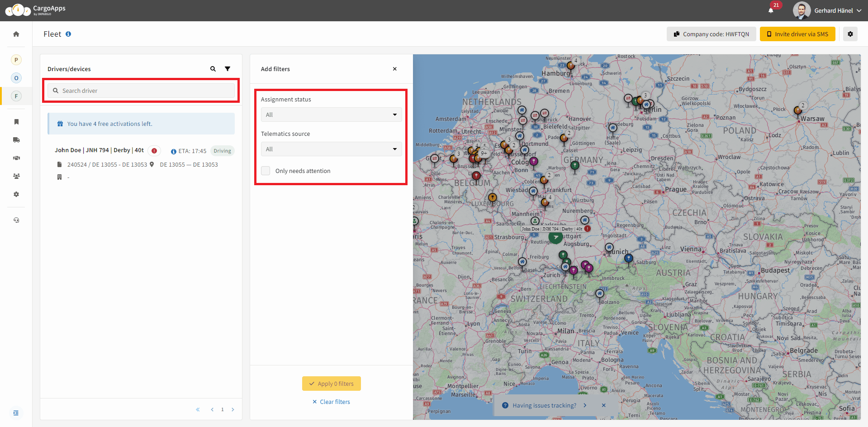Viewport: 868px width, 427px height.
Task: Go to the previous page of drivers
Action: click(212, 409)
